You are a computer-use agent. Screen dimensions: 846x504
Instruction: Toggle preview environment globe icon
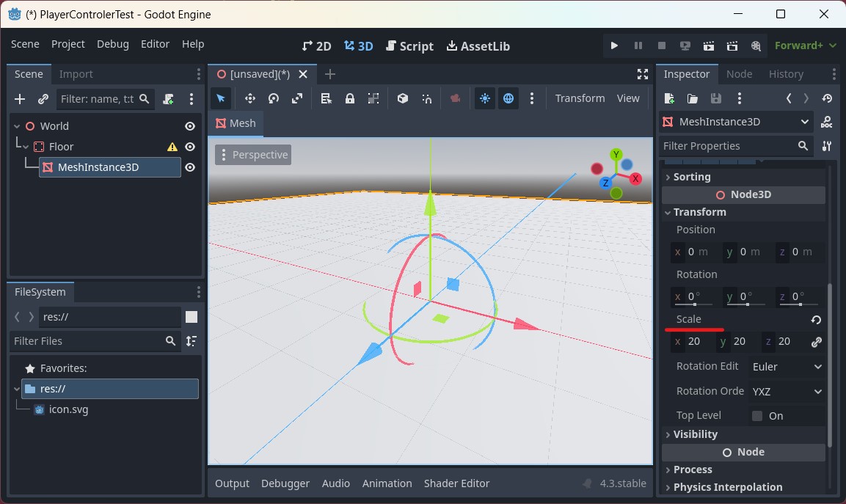508,98
